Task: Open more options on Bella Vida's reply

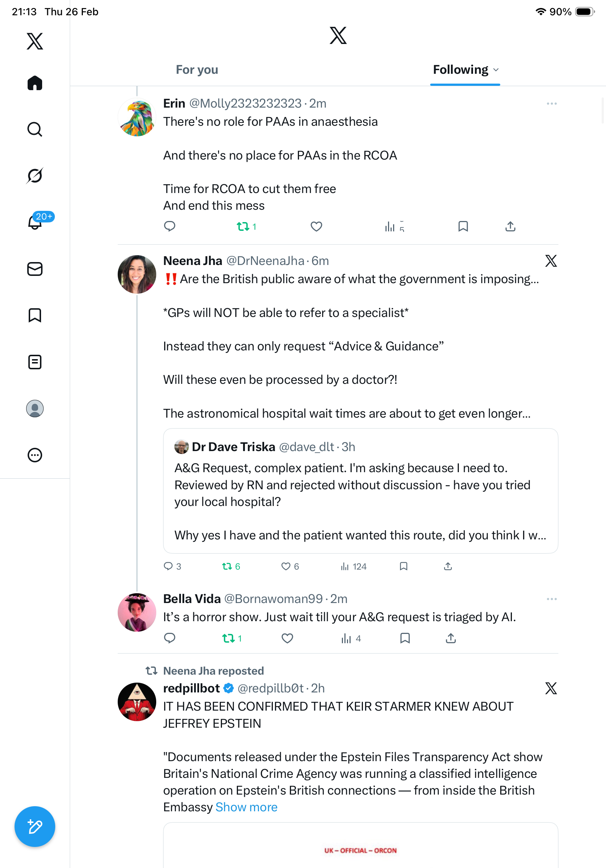Action: pos(552,599)
